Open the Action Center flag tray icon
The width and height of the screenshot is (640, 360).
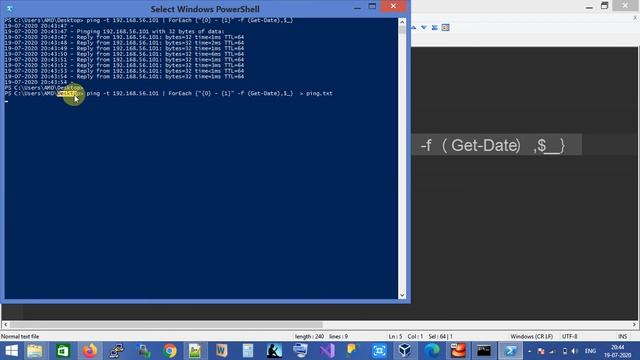tap(541, 351)
